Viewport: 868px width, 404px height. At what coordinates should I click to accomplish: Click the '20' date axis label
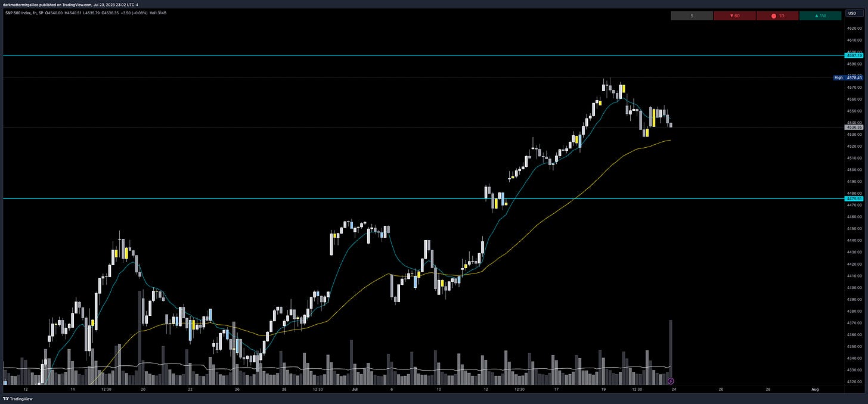(143, 389)
